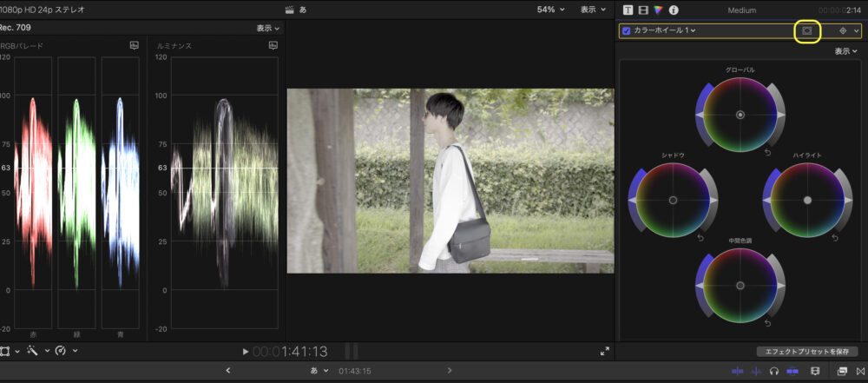
Task: Toggle the headphones audio skimming icon
Action: (x=773, y=371)
